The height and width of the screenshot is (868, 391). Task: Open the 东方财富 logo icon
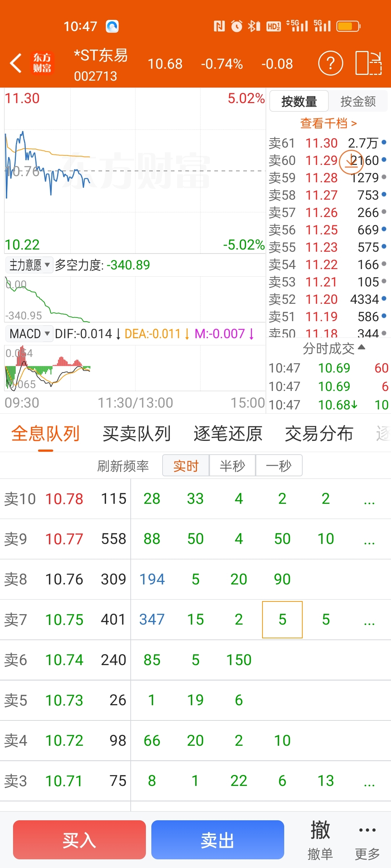pyautogui.click(x=42, y=63)
